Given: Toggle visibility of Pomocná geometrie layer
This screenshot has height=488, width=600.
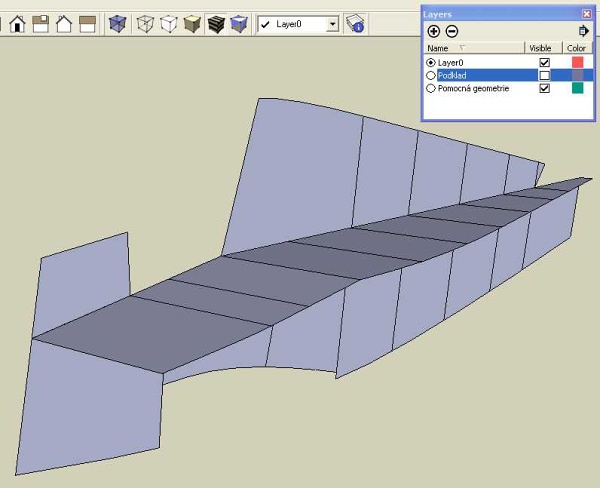Looking at the screenshot, I should [544, 88].
